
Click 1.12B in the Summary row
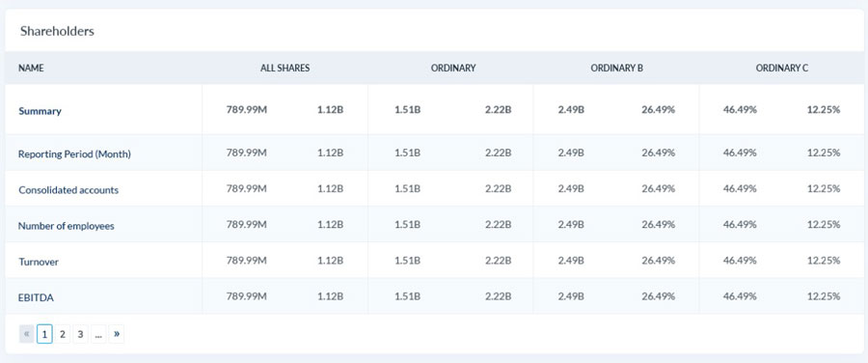coord(331,110)
